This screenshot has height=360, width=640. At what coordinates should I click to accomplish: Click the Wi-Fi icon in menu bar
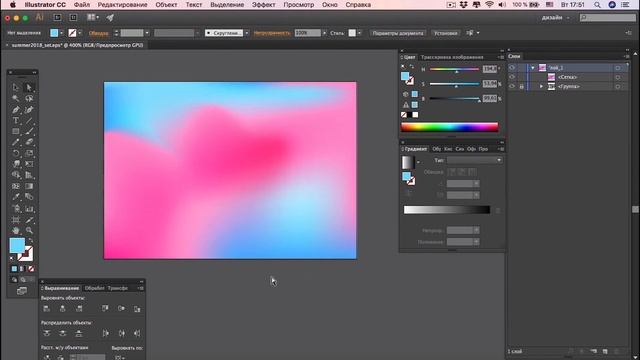pyautogui.click(x=489, y=5)
